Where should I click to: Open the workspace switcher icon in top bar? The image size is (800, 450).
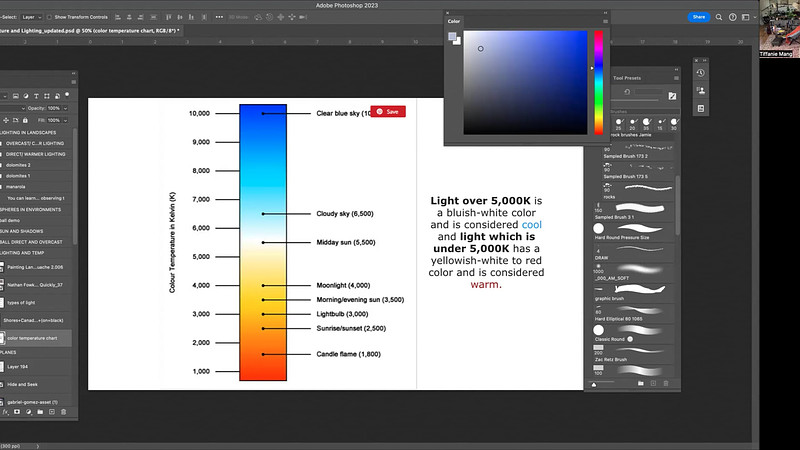coord(745,17)
